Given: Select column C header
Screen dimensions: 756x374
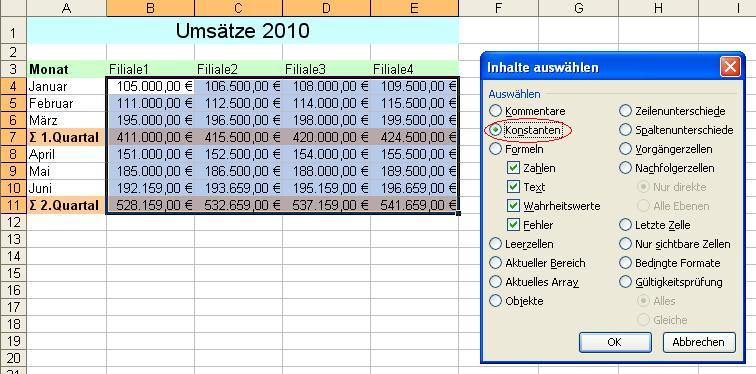Looking at the screenshot, I should (x=239, y=8).
